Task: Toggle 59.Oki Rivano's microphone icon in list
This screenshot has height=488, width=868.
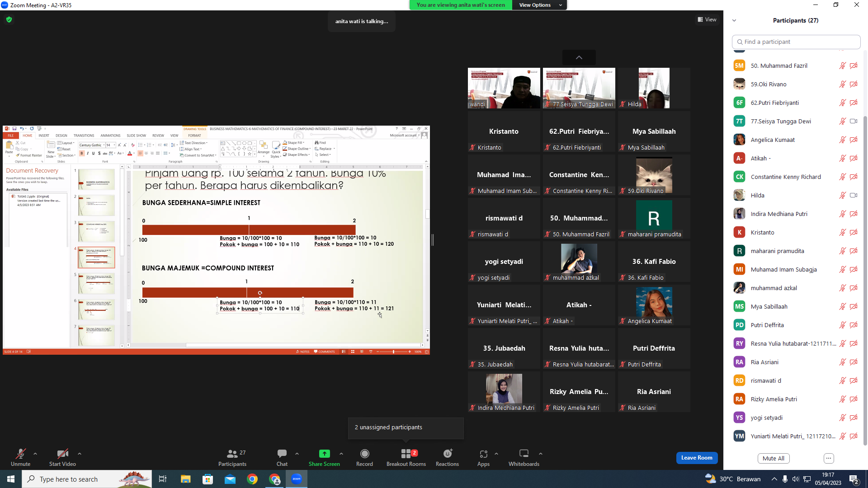Action: pyautogui.click(x=843, y=84)
